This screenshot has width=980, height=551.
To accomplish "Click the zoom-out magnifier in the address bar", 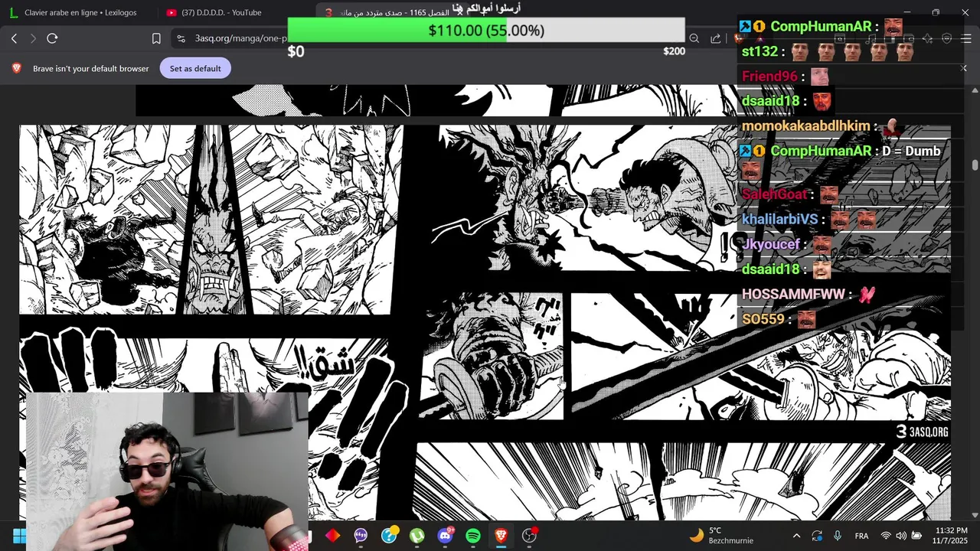I will (694, 38).
